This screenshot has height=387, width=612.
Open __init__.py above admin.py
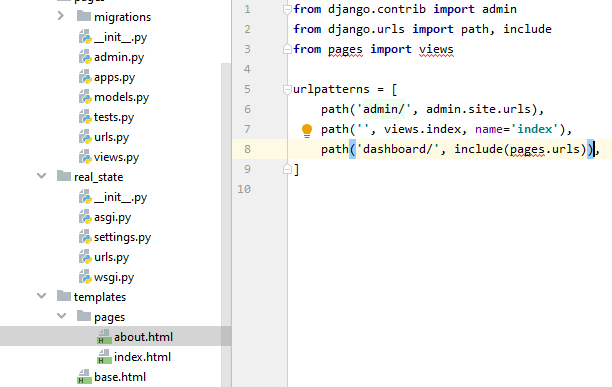[x=120, y=37]
